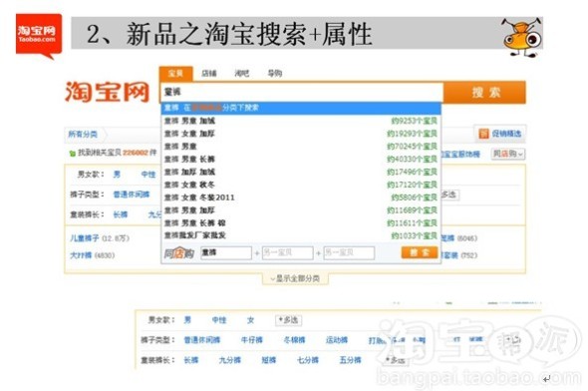Click the last 另一宝贝 field in 同店购

[349, 253]
